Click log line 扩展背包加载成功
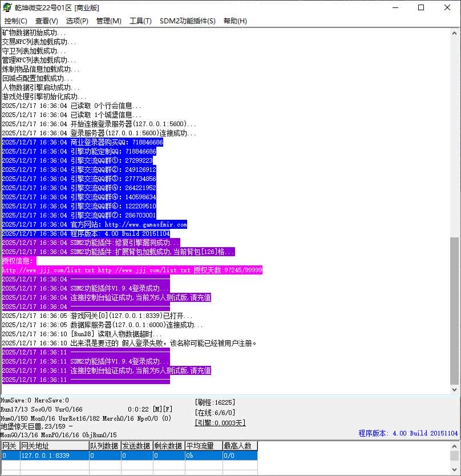461x476 pixels. click(118, 252)
